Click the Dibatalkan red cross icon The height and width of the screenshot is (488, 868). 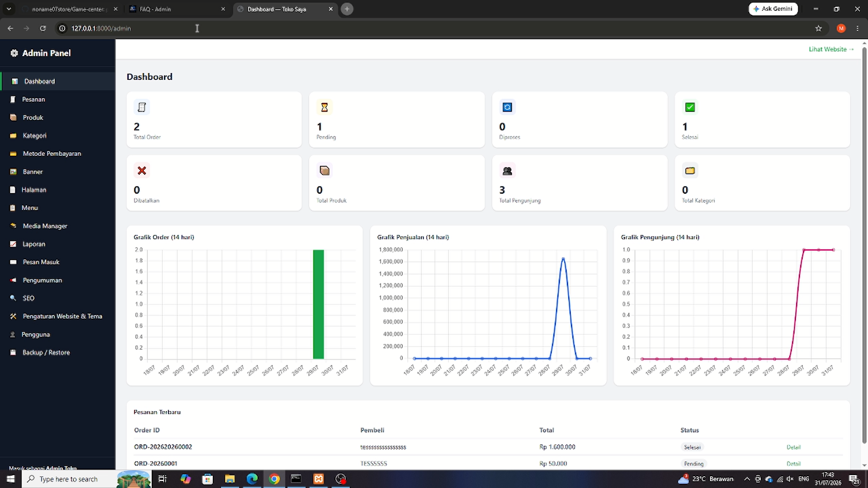point(142,170)
